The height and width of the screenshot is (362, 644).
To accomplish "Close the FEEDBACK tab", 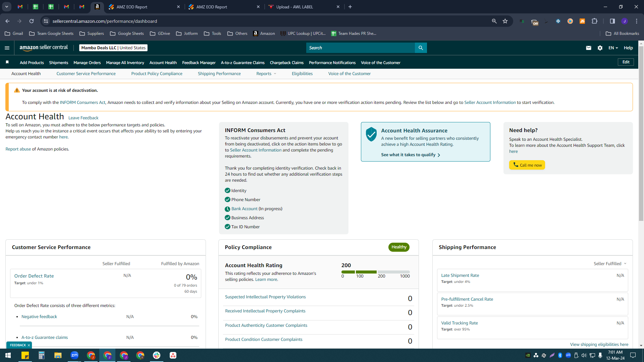I will 29,345.
